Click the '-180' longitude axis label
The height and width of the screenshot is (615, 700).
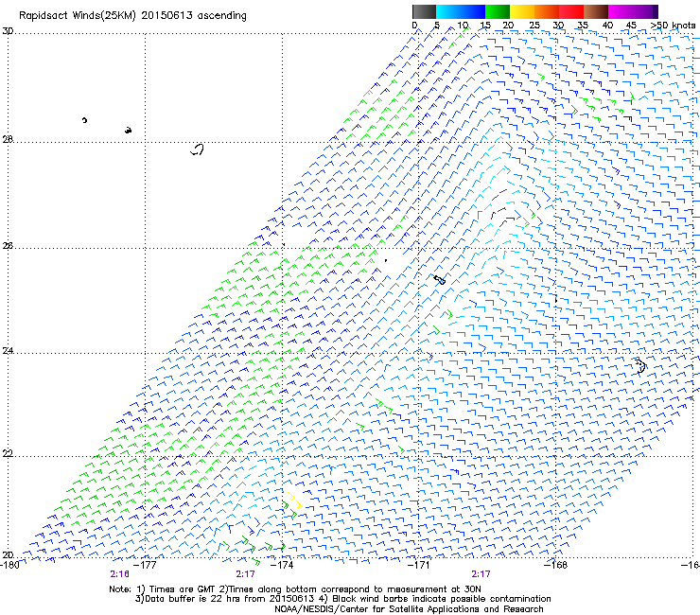[x=9, y=565]
